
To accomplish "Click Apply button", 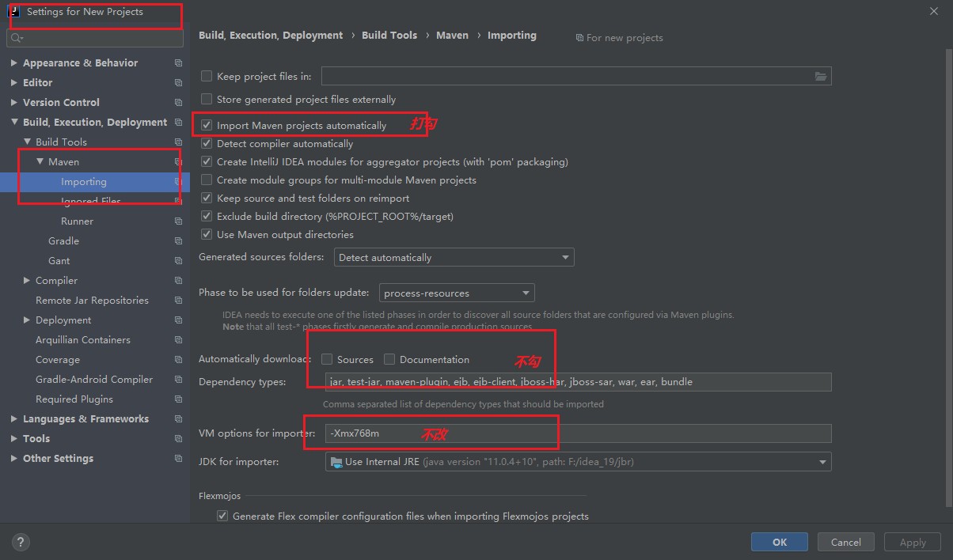I will (x=913, y=542).
